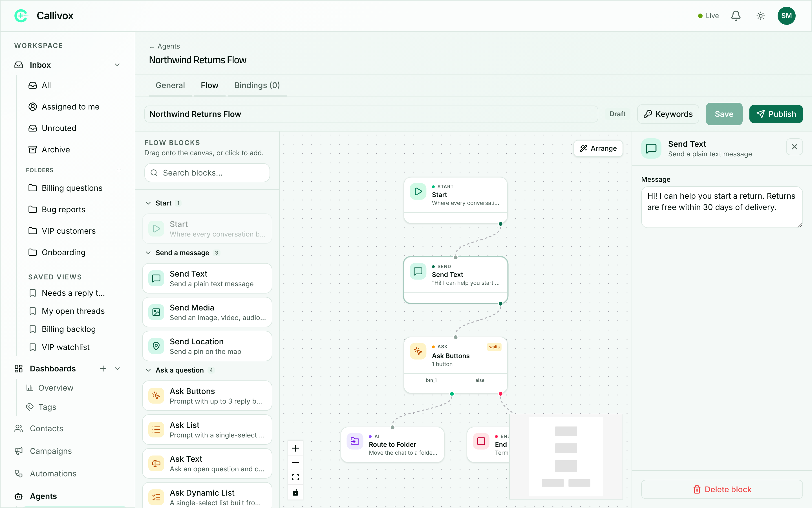Fit the canvas view
This screenshot has width=812, height=508.
(295, 478)
